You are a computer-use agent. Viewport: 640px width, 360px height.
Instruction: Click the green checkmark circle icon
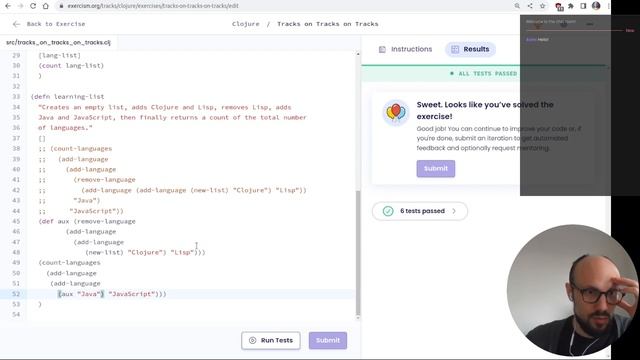pyautogui.click(x=388, y=211)
